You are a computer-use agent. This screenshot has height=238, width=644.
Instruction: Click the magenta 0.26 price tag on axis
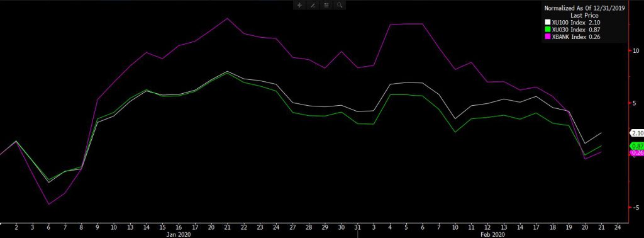tap(636, 152)
